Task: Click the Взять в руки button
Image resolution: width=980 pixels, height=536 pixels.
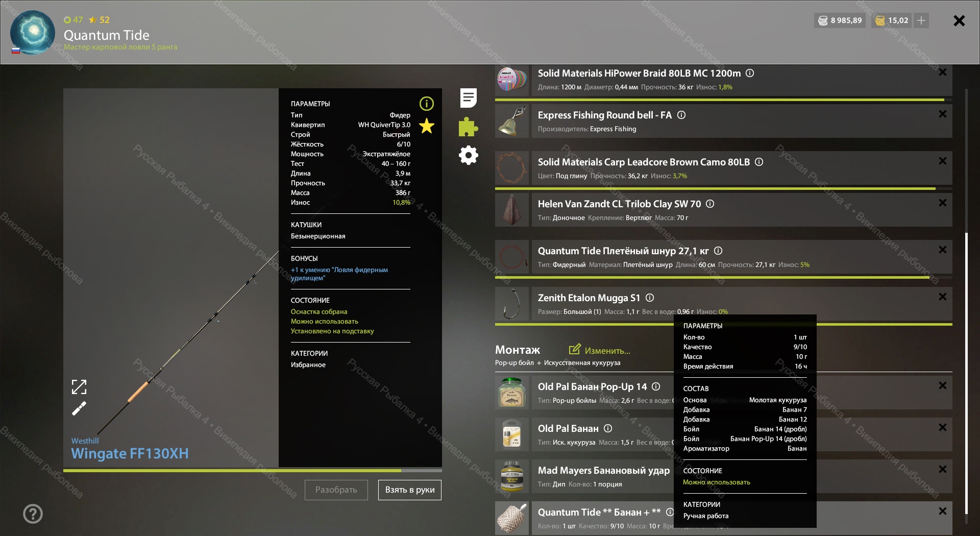Action: click(x=410, y=490)
